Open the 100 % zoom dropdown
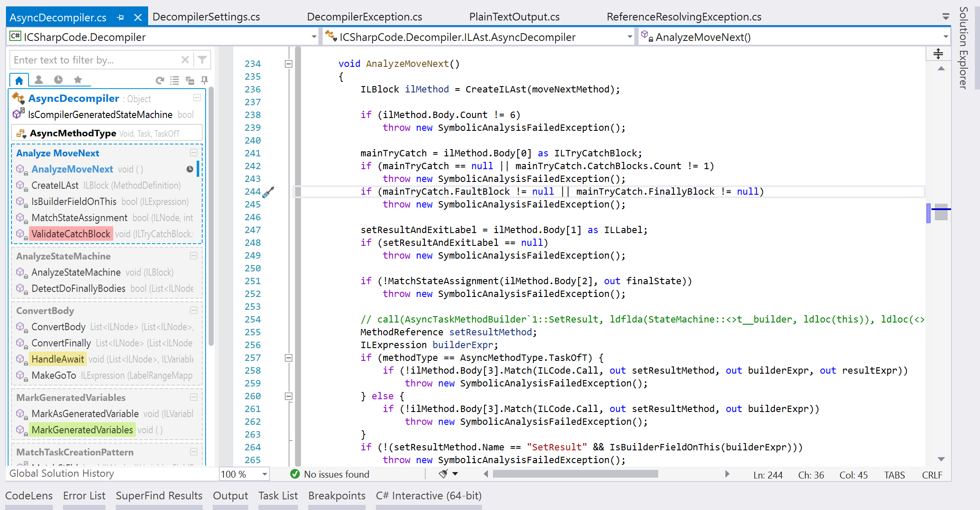This screenshot has height=510, width=980. pyautogui.click(x=265, y=474)
